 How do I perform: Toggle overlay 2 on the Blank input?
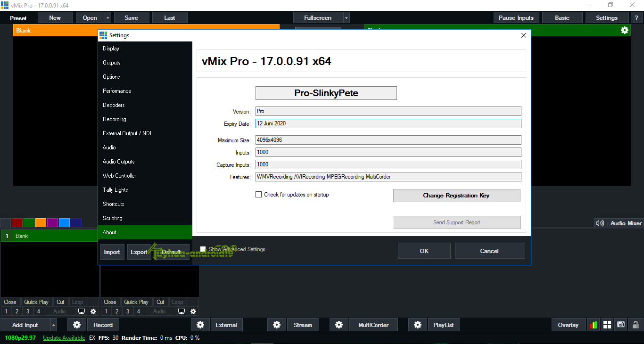[17, 311]
